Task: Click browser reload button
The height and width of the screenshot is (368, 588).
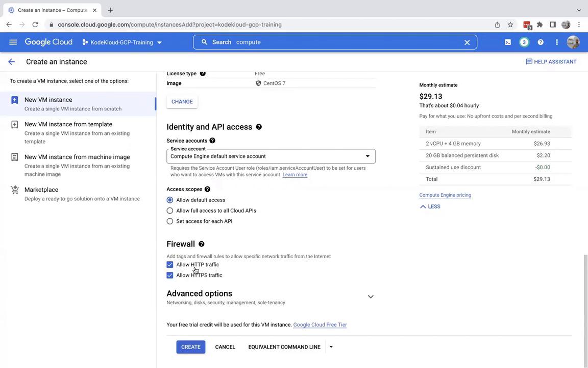Action: [35, 25]
